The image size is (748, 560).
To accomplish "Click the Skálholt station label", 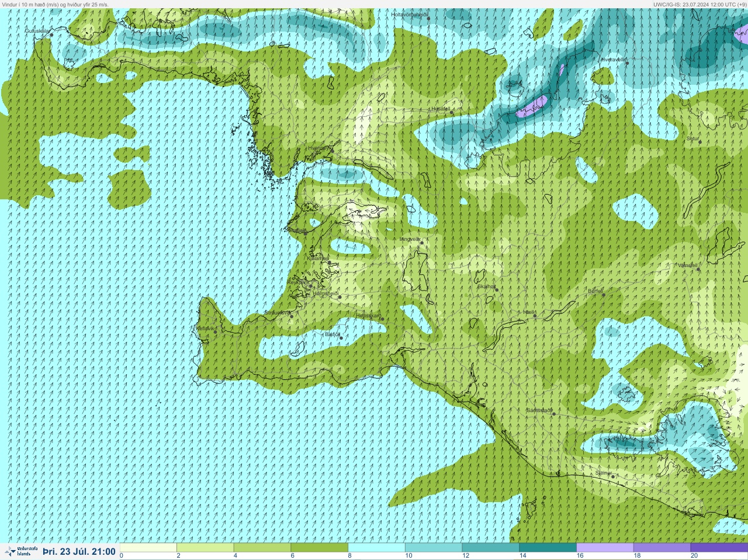I will 487,286.
